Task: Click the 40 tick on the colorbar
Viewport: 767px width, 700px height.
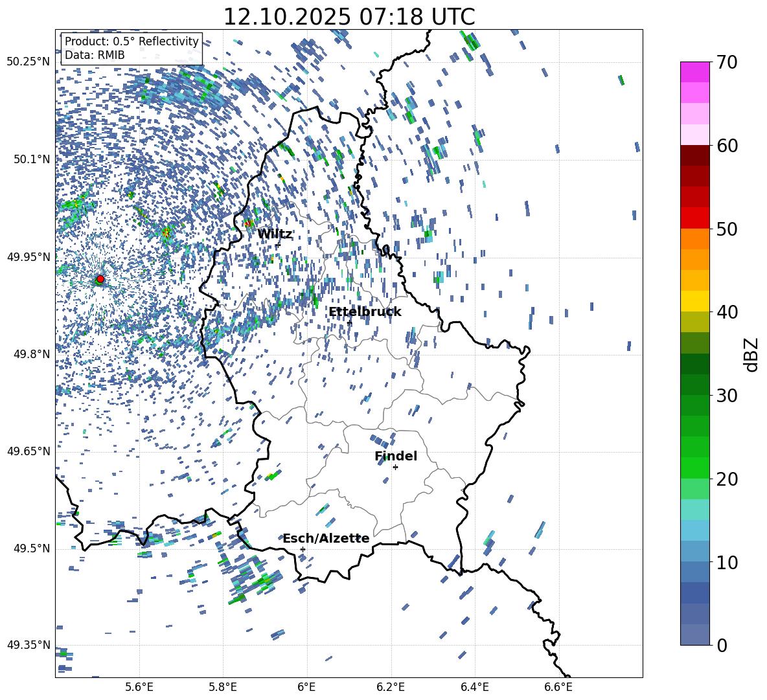Action: click(x=727, y=312)
